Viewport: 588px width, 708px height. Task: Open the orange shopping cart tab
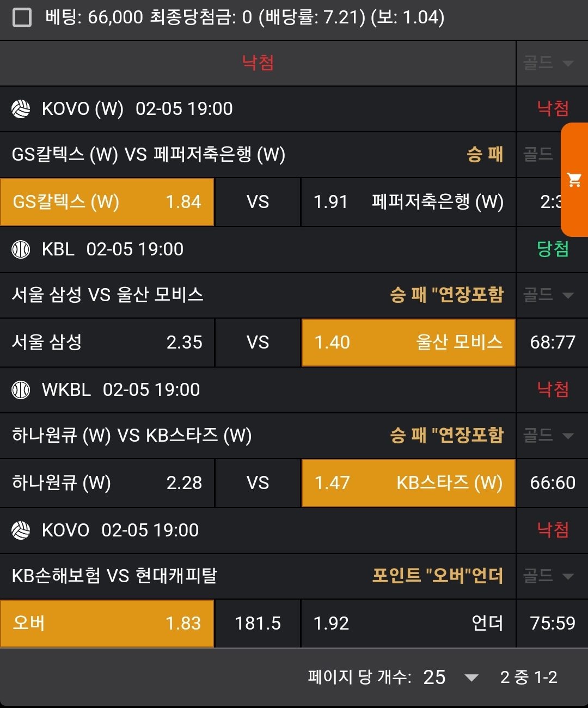574,180
